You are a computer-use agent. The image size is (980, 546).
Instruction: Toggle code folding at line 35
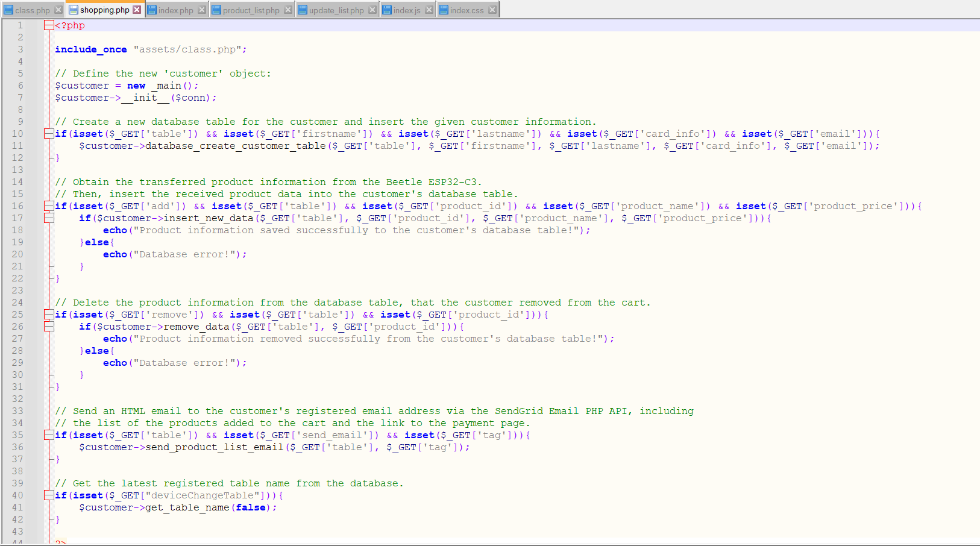(x=49, y=435)
